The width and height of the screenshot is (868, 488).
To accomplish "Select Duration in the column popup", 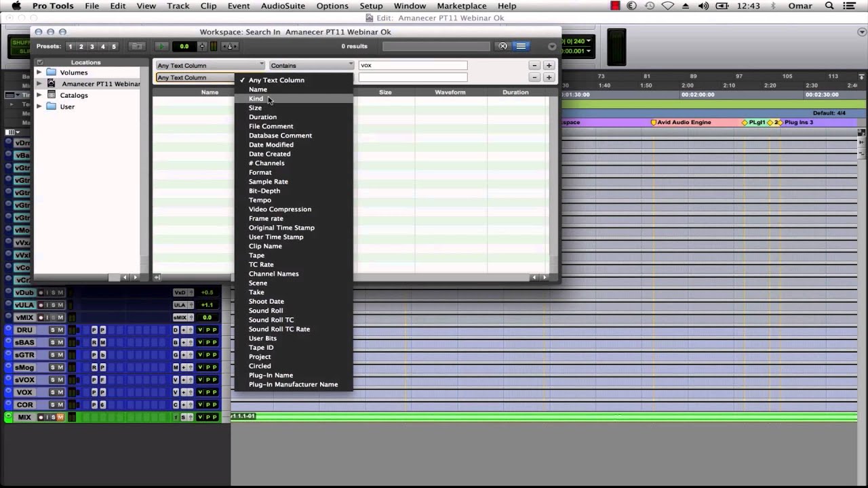I will [294, 117].
